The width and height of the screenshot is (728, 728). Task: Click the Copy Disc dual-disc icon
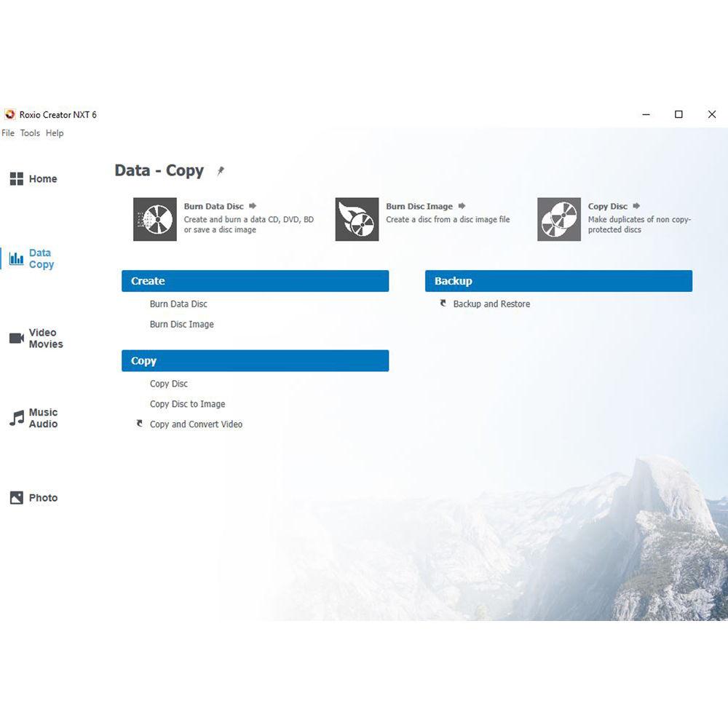click(558, 219)
